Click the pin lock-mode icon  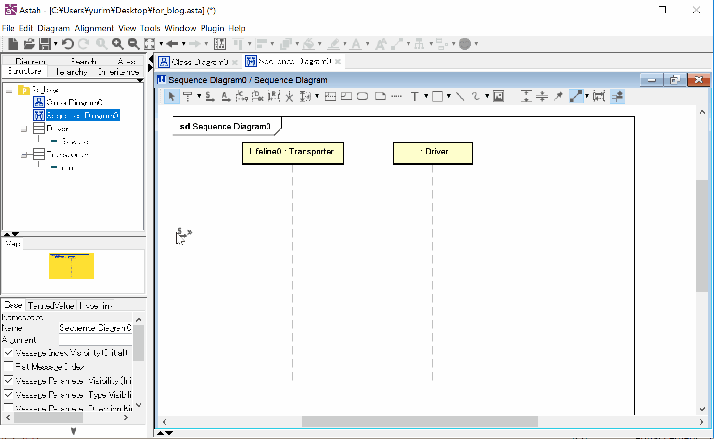(x=558, y=96)
